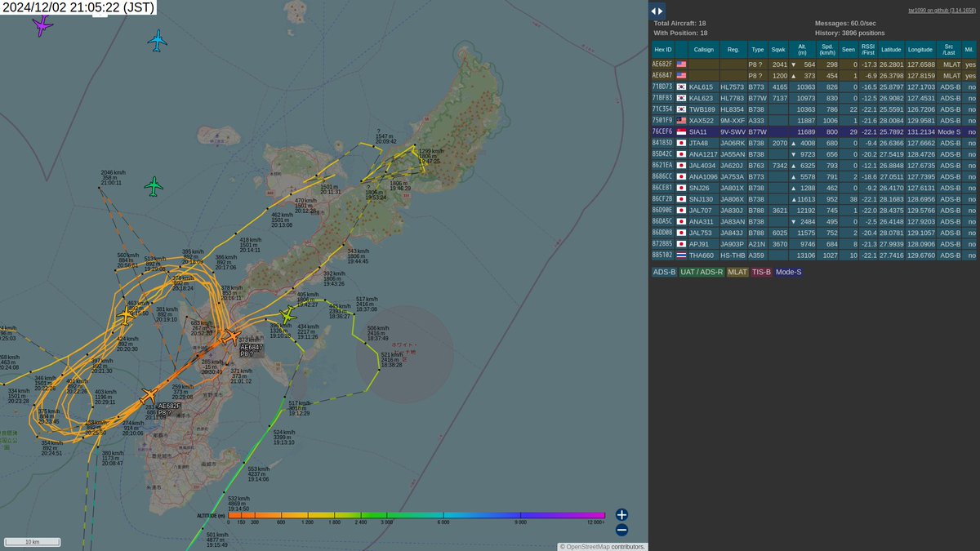Click the left arrow to shrink the sidebar
Screen dimensions: 980x551
655,11
